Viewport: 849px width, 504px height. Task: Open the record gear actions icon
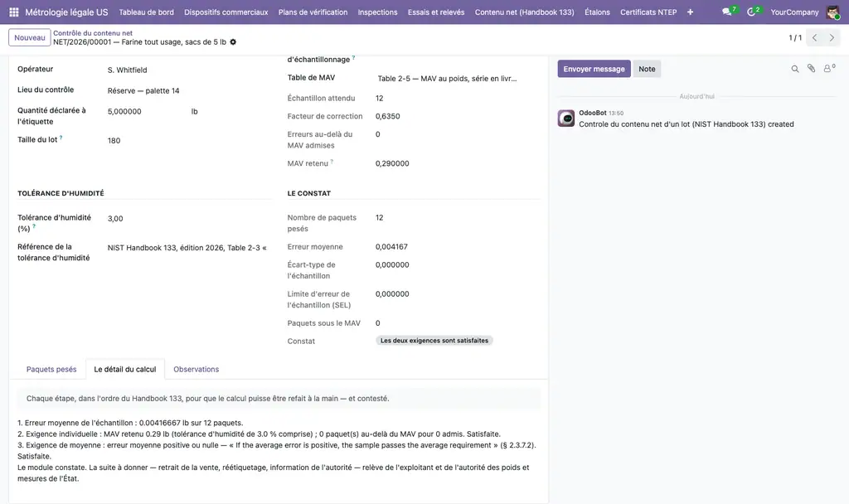coord(233,42)
